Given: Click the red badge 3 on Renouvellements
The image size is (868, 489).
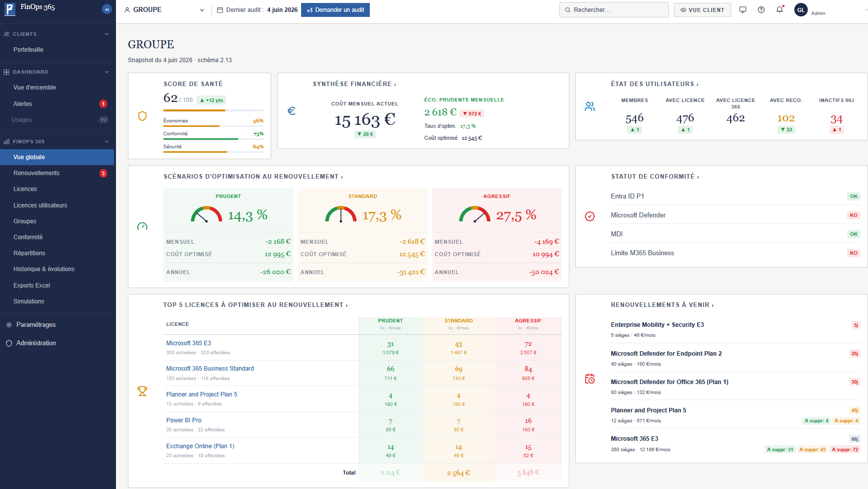Looking at the screenshot, I should point(103,174).
